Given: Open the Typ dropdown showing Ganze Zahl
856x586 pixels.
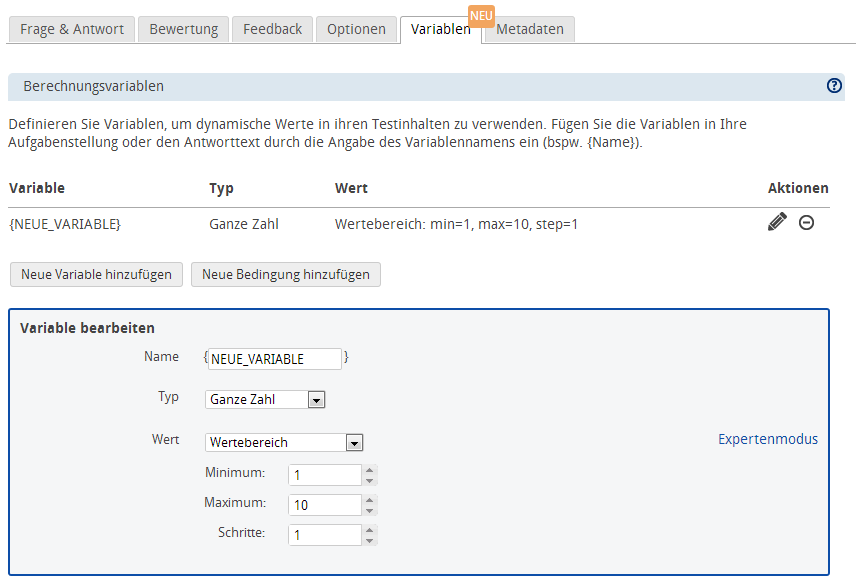Looking at the screenshot, I should tap(317, 399).
